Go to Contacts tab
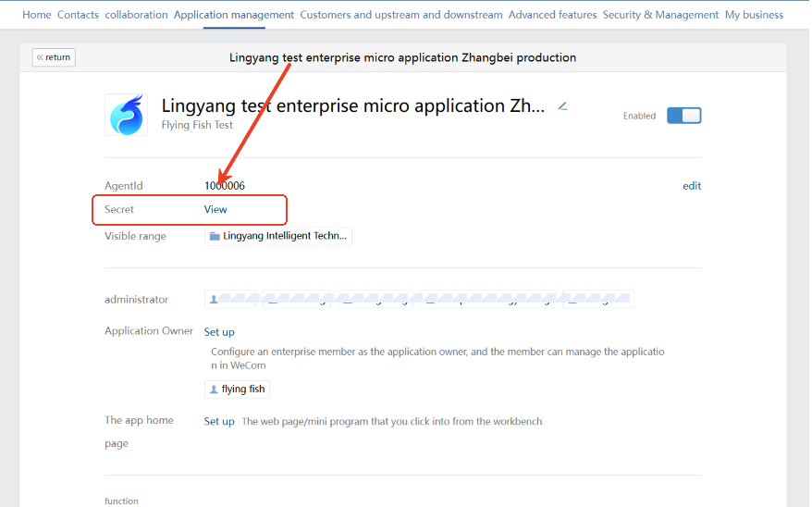812x507 pixels. [78, 15]
